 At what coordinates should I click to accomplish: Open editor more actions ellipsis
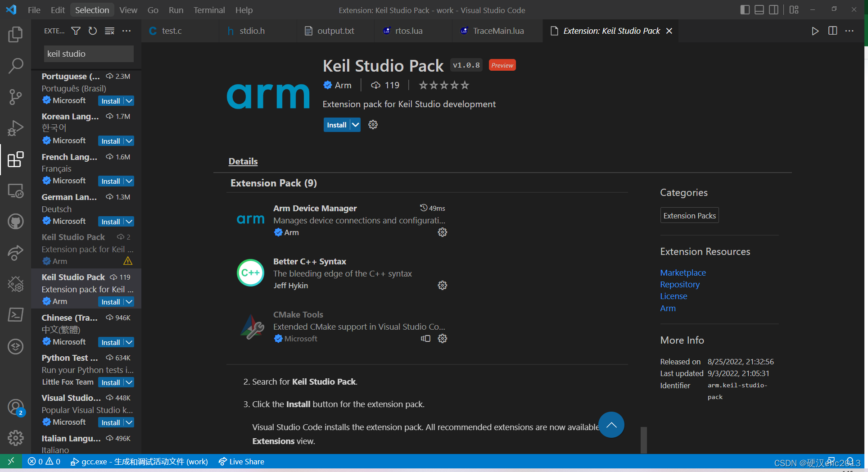tap(850, 31)
